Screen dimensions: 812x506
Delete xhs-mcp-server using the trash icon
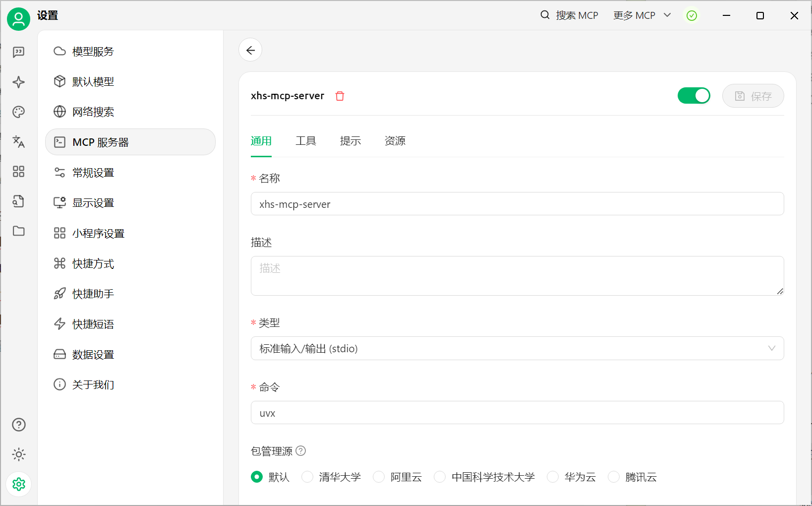[x=340, y=96]
